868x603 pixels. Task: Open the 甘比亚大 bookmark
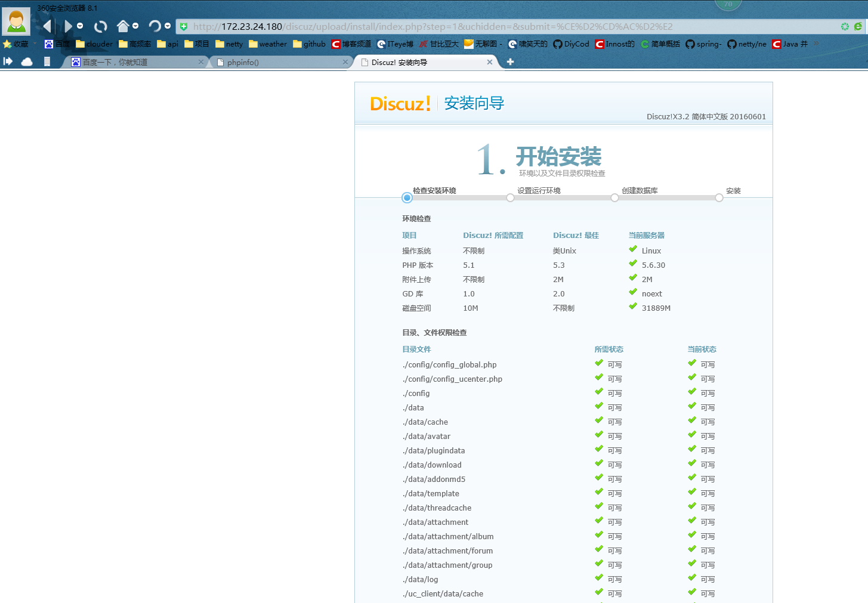click(x=438, y=44)
